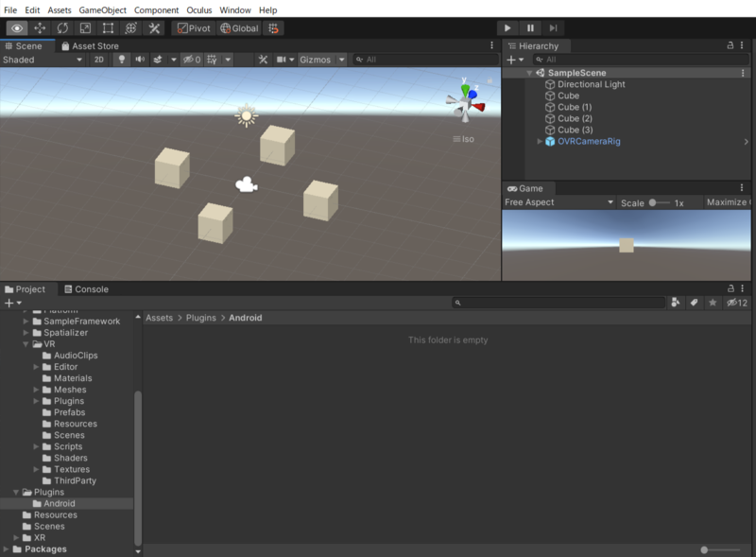The height and width of the screenshot is (557, 756).
Task: Select the Scale tool
Action: coord(85,28)
